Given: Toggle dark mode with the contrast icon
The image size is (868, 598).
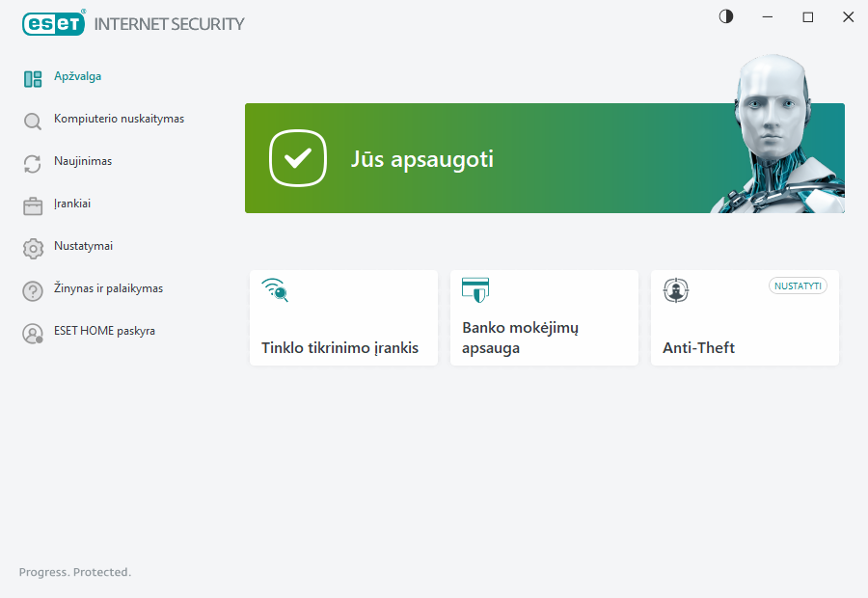Looking at the screenshot, I should [x=725, y=16].
